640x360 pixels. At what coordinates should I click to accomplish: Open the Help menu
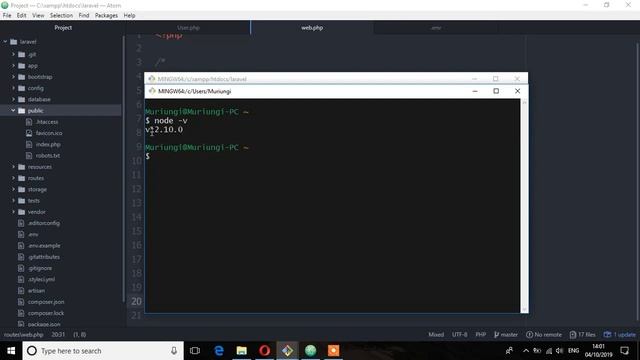click(x=129, y=16)
